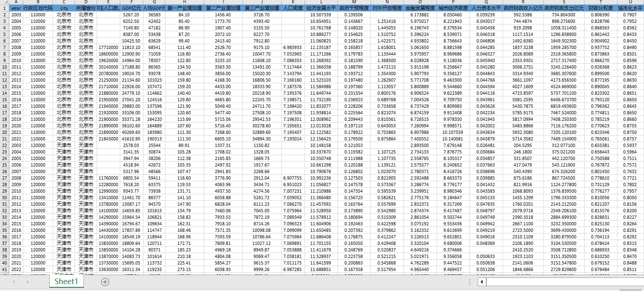Click the '金融发展程度' header cell
Viewport: 644px width, 291px height.
pyautogui.click(x=420, y=8)
